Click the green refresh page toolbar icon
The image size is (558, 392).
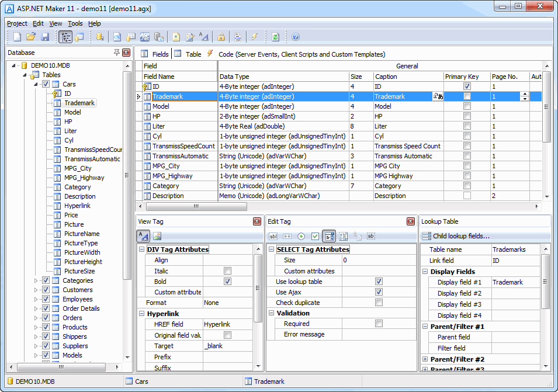click(275, 37)
